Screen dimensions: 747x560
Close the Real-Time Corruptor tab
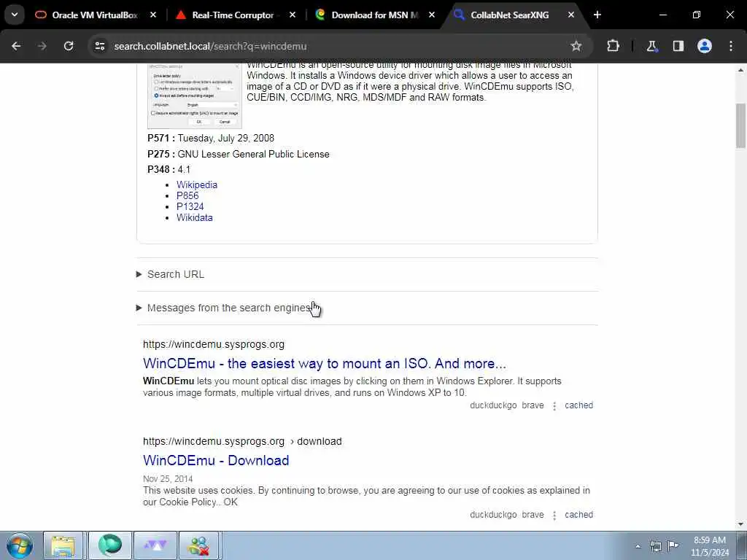click(293, 15)
